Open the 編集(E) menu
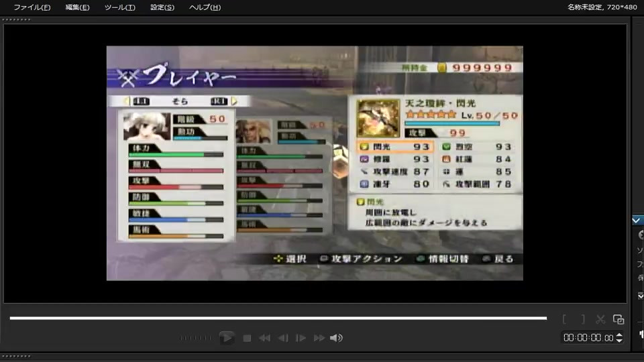Screen dimensions: 644x362 coord(77,7)
